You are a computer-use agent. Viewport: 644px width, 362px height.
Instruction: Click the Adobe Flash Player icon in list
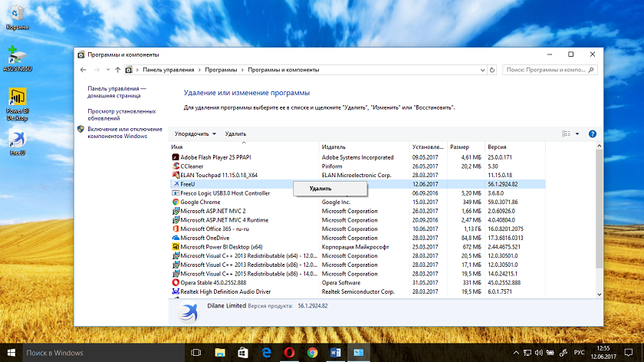point(176,157)
